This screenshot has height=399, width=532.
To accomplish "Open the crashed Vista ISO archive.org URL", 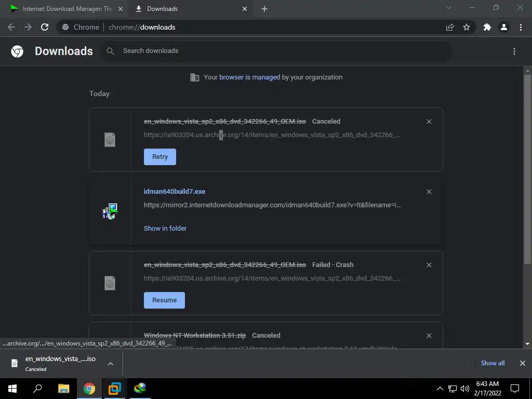I will 272,278.
